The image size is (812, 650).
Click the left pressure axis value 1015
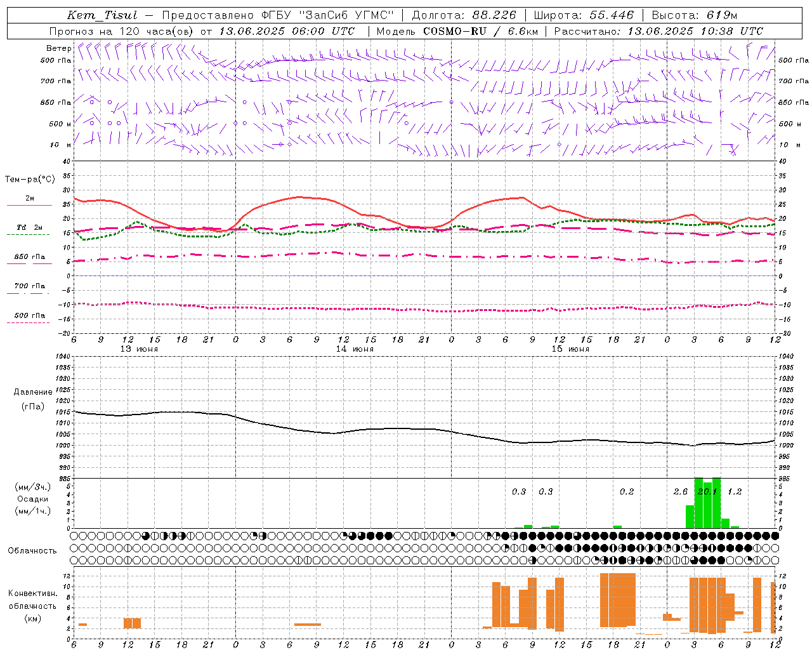(63, 412)
